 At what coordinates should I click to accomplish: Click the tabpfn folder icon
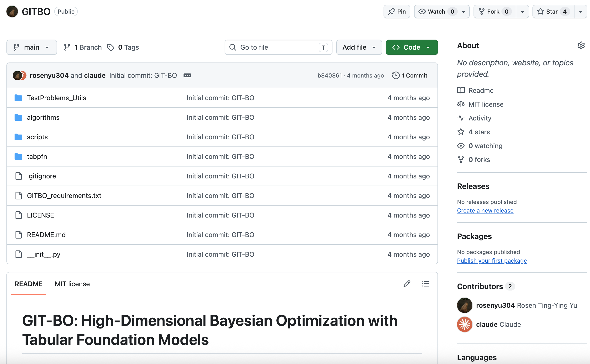point(18,156)
